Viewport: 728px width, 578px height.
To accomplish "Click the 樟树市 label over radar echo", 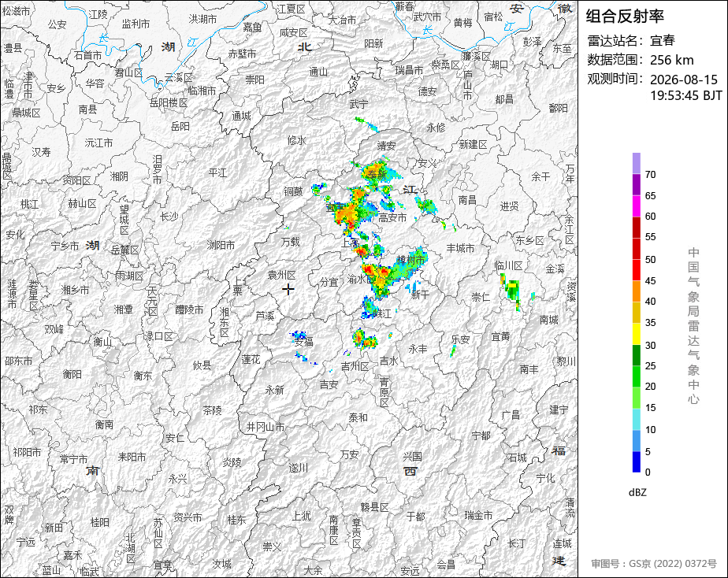I will pos(410,260).
